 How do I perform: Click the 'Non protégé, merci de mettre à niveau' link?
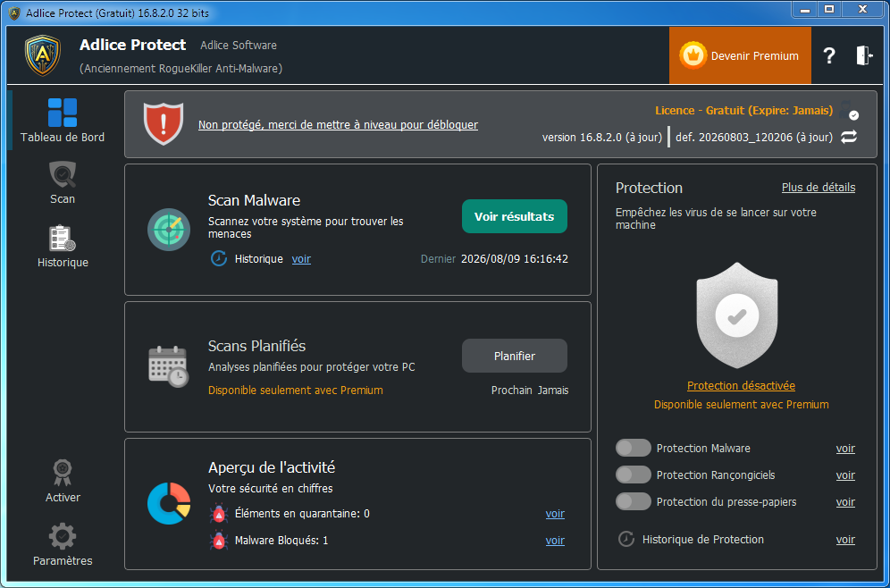click(338, 125)
